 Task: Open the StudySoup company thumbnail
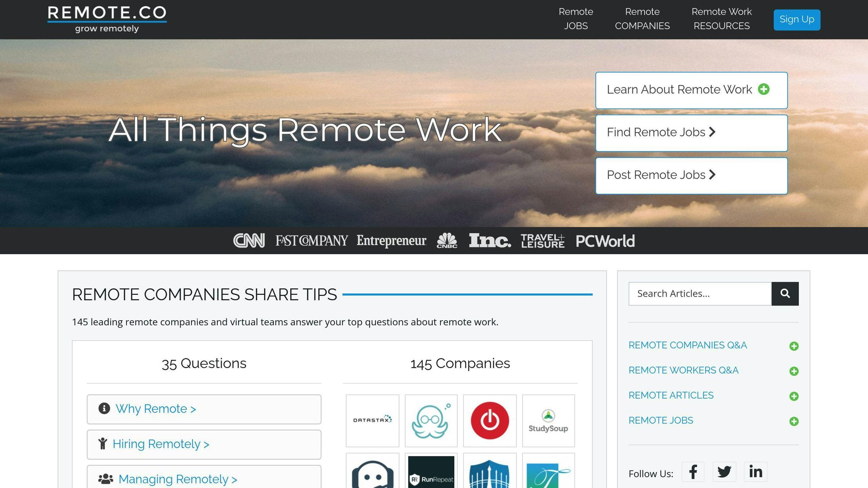[548, 421]
